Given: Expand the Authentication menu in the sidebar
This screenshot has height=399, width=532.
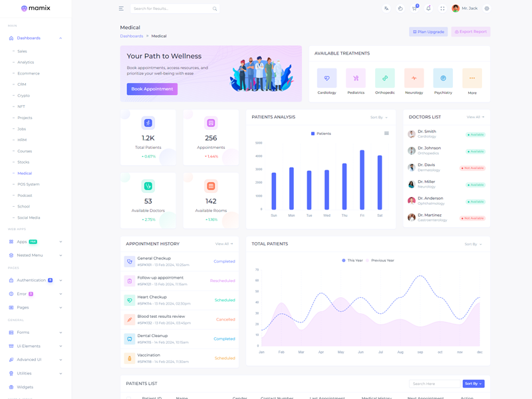Looking at the screenshot, I should [x=35, y=281].
